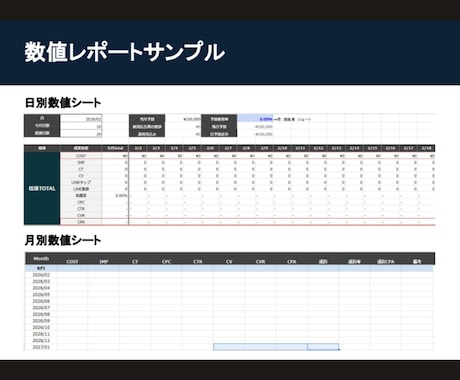
Task: Select the CVR row label in daily sheet
Action: click(81, 215)
